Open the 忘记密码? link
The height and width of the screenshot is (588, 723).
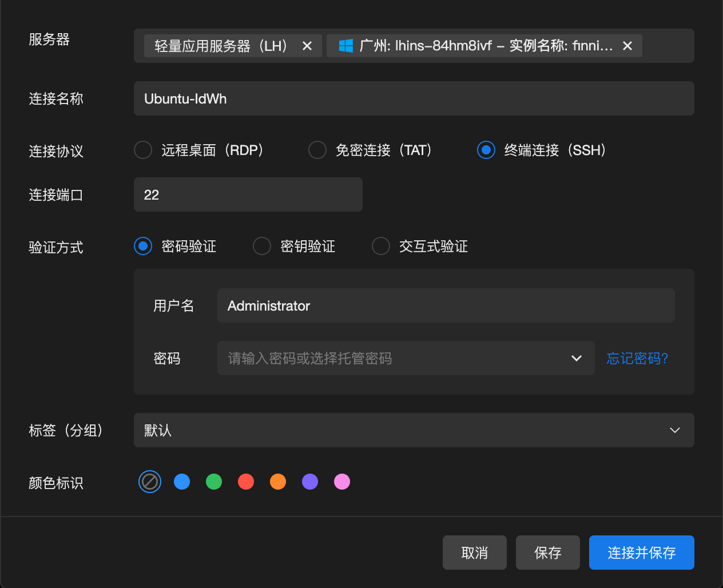tap(637, 358)
